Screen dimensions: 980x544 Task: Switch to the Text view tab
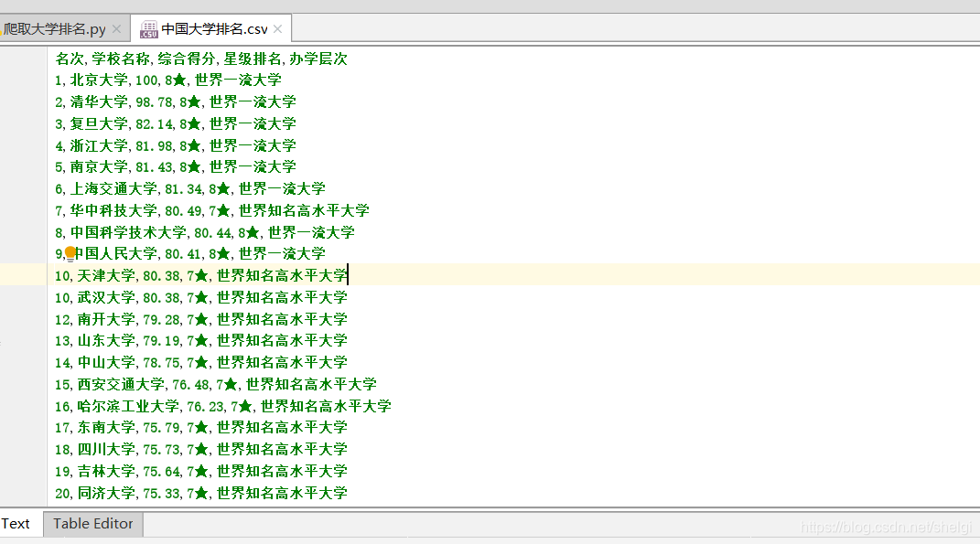pos(16,523)
